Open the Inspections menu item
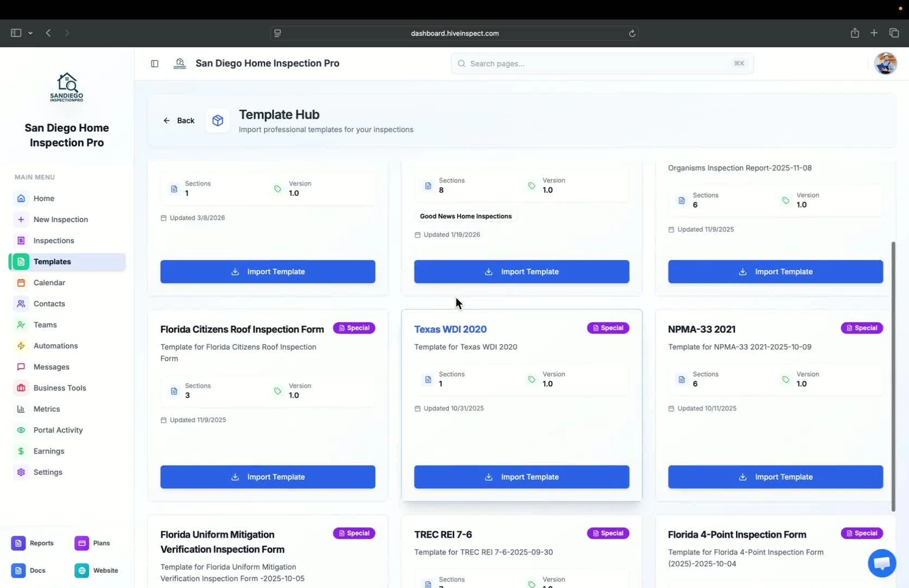 [x=67, y=241]
